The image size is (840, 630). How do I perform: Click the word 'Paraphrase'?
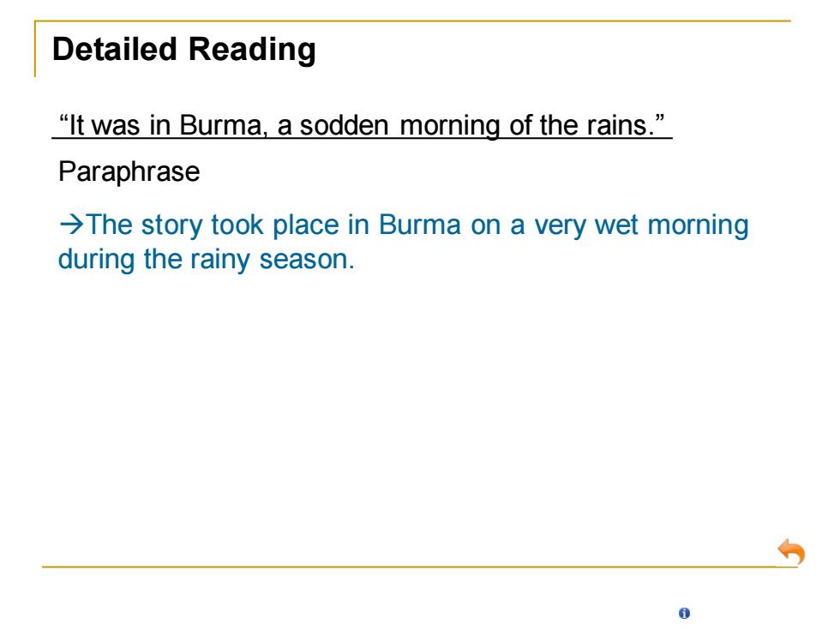129,172
